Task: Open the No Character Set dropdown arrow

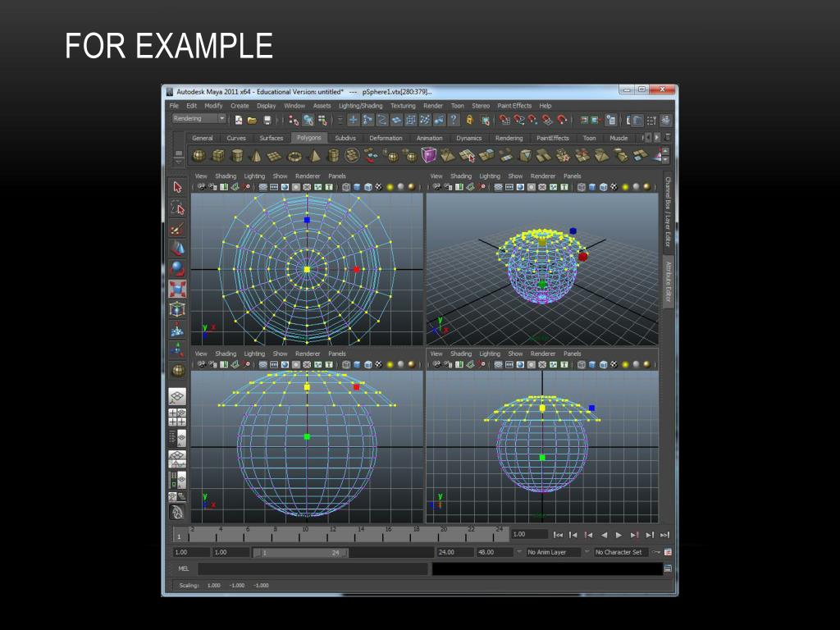Action: (587, 552)
